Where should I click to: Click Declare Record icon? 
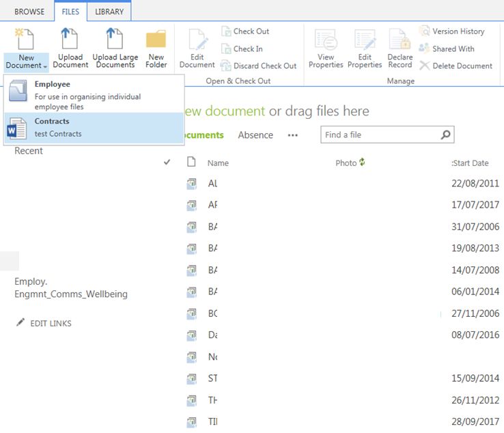point(400,39)
